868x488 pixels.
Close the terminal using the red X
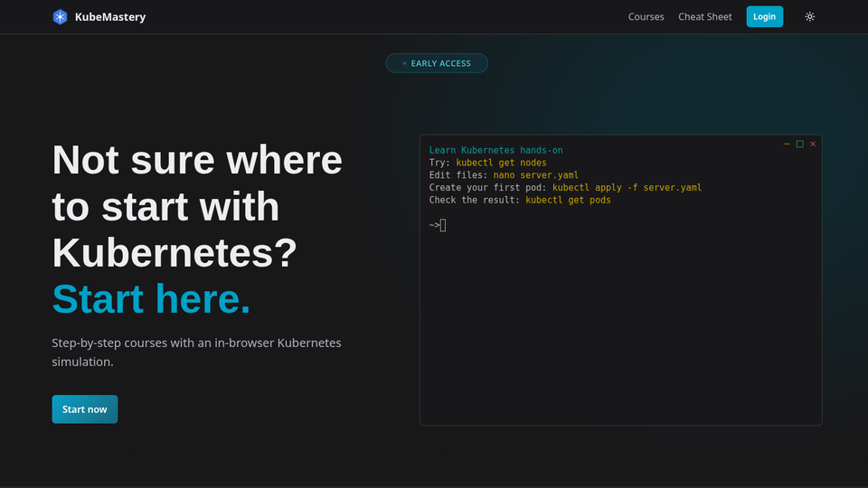pyautogui.click(x=813, y=144)
